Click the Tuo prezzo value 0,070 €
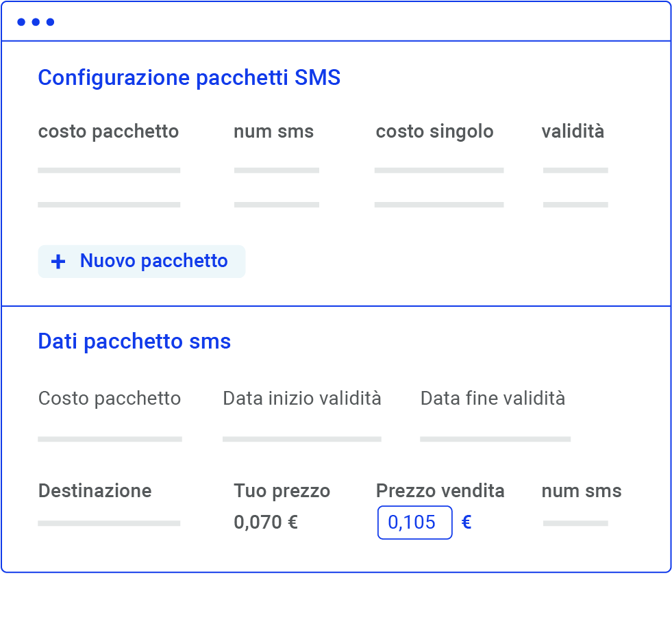This screenshot has width=672, height=617. click(266, 522)
